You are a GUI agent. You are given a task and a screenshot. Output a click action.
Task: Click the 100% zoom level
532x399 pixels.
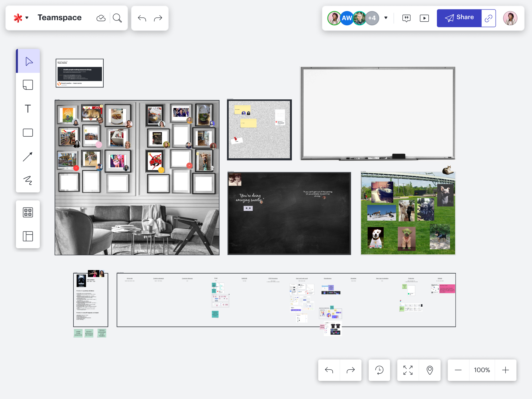[x=482, y=370]
